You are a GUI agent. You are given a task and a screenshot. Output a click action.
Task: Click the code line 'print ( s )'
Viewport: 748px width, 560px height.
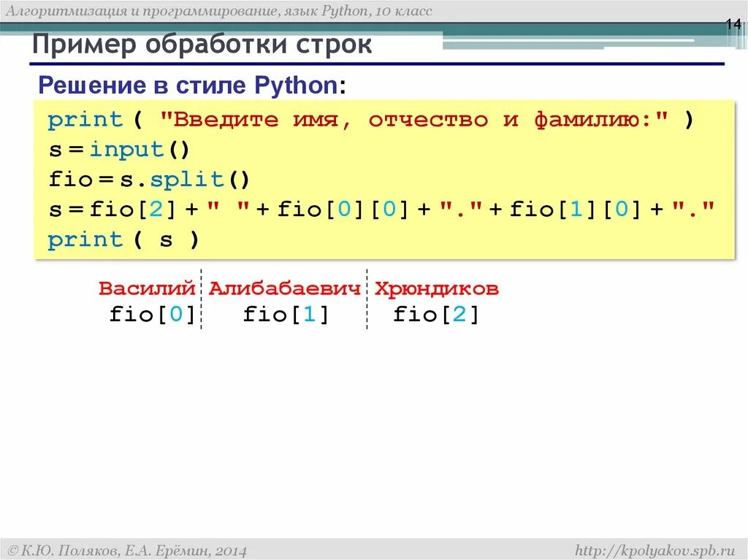point(123,239)
